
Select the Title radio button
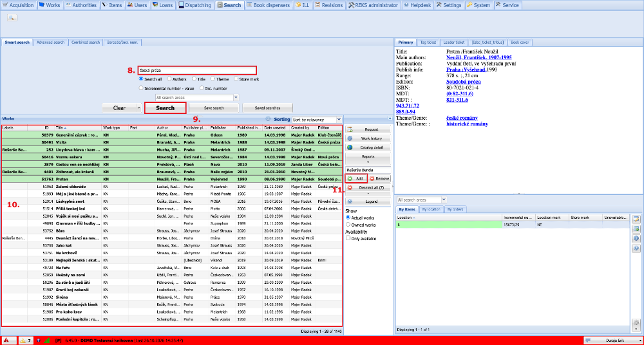(x=194, y=79)
